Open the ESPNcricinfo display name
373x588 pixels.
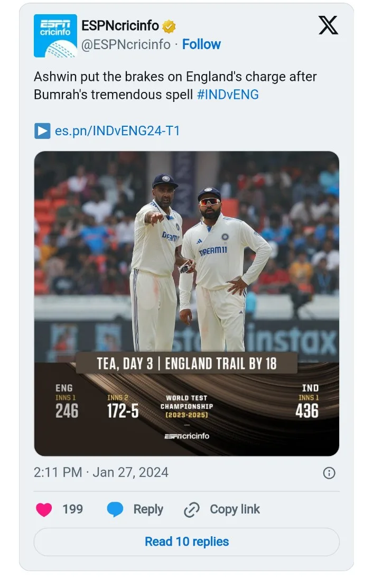(x=120, y=25)
